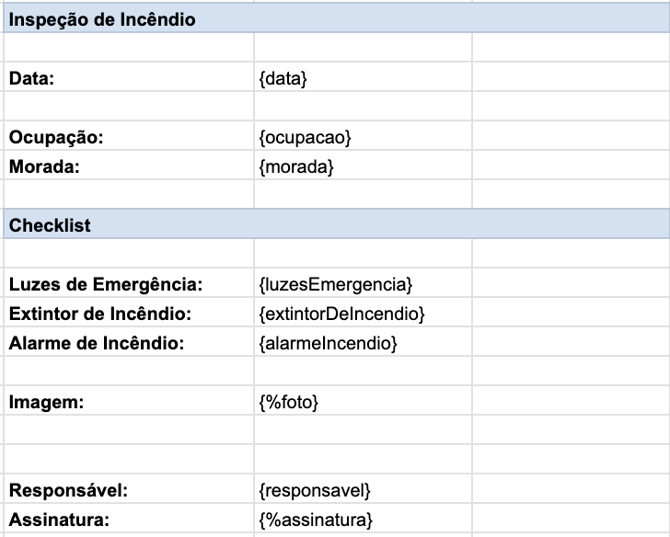Click the 'Ocupação:' label cell
This screenshot has width=670, height=537.
tap(56, 137)
